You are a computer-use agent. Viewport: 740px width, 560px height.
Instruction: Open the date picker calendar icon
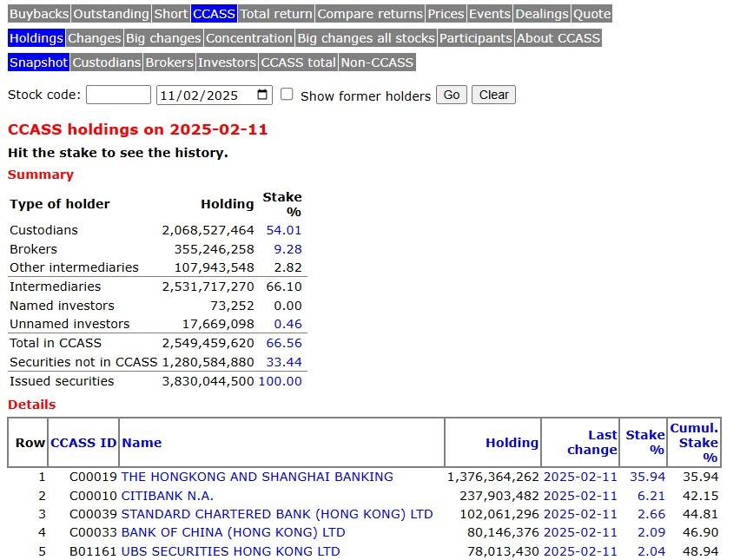262,96
